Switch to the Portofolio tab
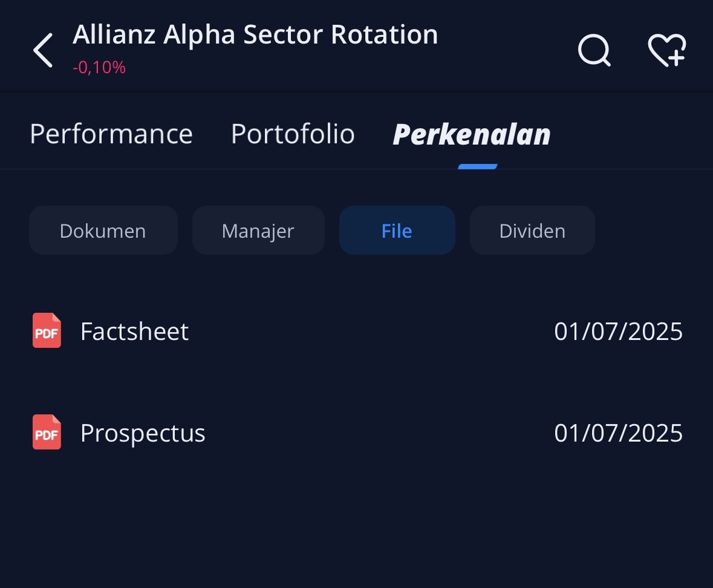The width and height of the screenshot is (713, 588). click(293, 134)
